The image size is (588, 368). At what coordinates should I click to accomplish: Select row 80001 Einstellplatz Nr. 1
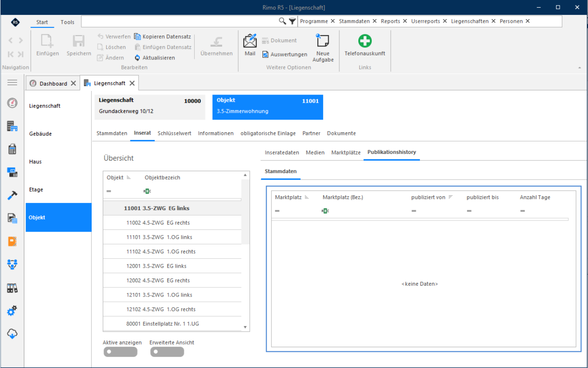[172, 323]
